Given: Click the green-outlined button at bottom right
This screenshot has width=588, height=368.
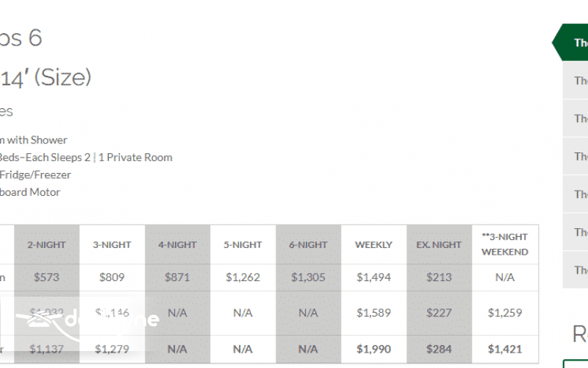Looking at the screenshot, I should click(576, 363).
